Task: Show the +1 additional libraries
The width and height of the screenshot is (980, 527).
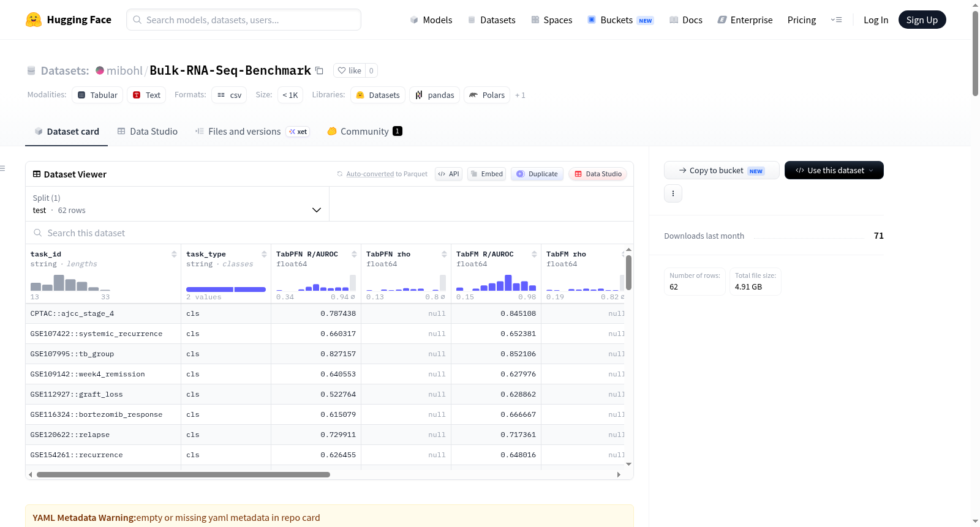Action: (520, 95)
